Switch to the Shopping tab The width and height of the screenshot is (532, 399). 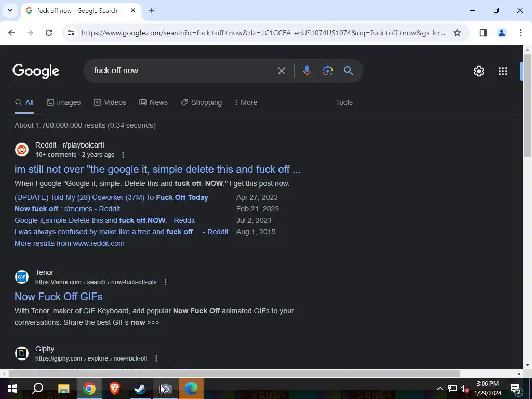pos(201,102)
